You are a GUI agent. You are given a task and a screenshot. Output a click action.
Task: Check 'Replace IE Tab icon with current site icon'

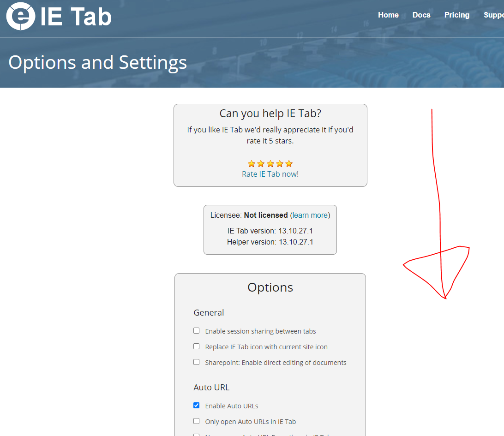(197, 346)
